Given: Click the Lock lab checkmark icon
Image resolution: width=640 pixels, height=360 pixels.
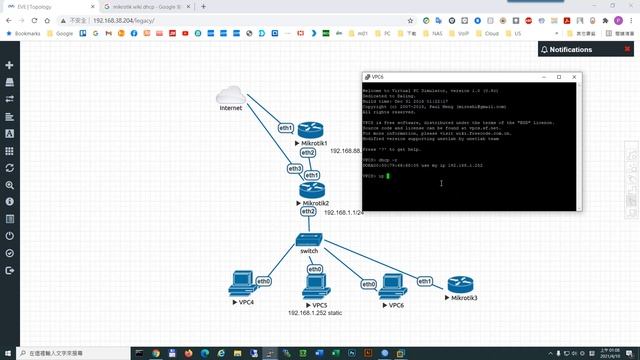Looking at the screenshot, I should [9, 253].
